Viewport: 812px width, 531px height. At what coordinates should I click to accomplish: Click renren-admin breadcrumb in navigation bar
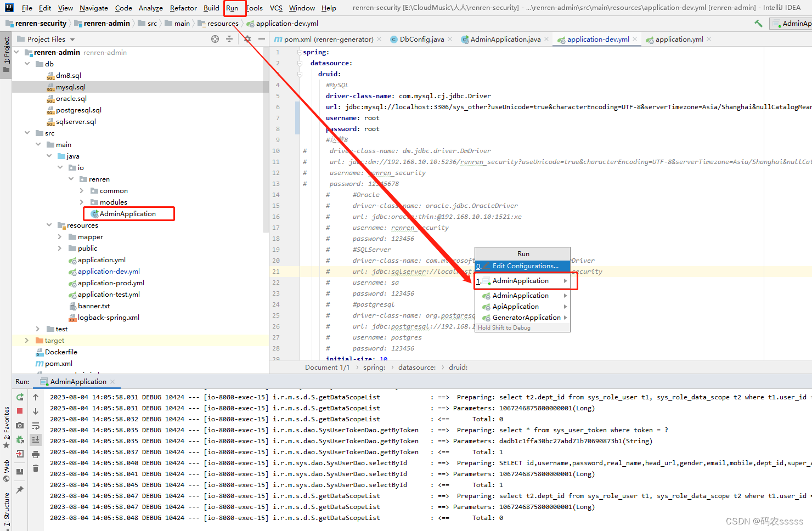[106, 23]
